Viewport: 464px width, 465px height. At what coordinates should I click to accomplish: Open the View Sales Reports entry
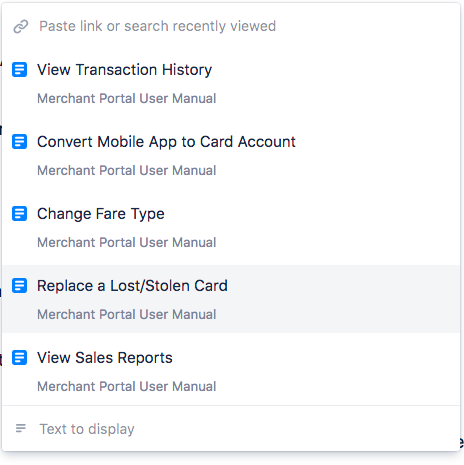[231, 371]
